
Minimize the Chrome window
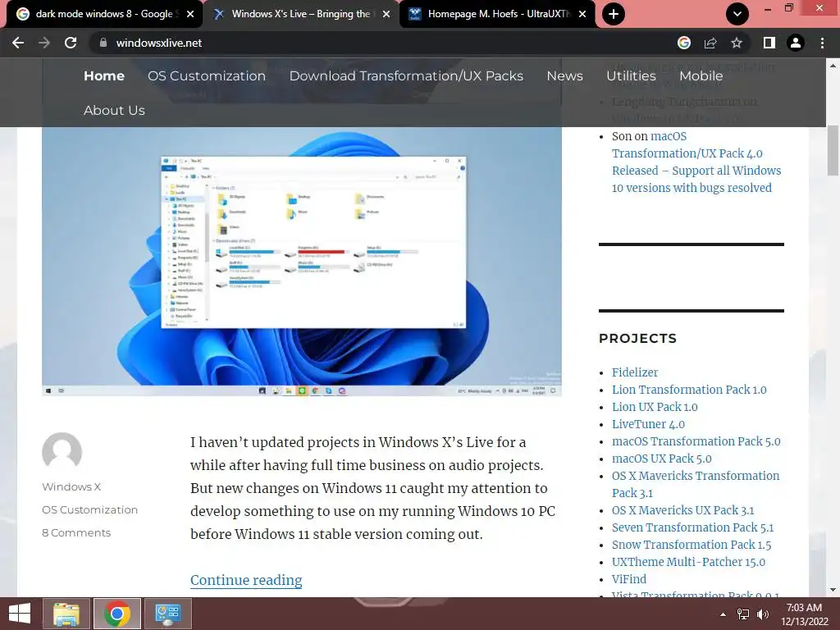point(768,8)
